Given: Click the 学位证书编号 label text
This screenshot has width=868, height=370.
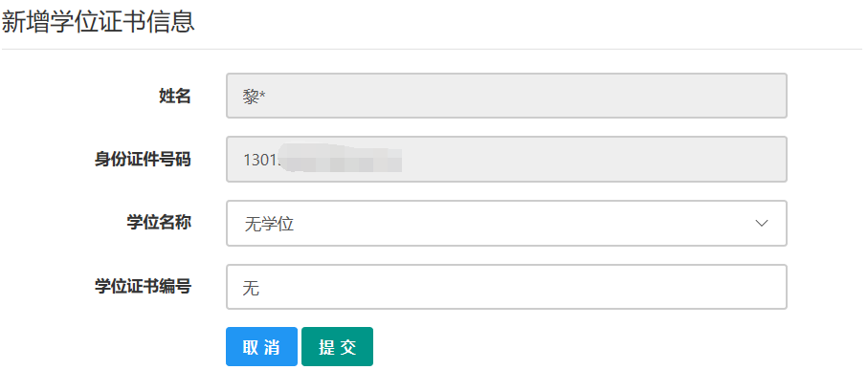Looking at the screenshot, I should (x=143, y=286).
